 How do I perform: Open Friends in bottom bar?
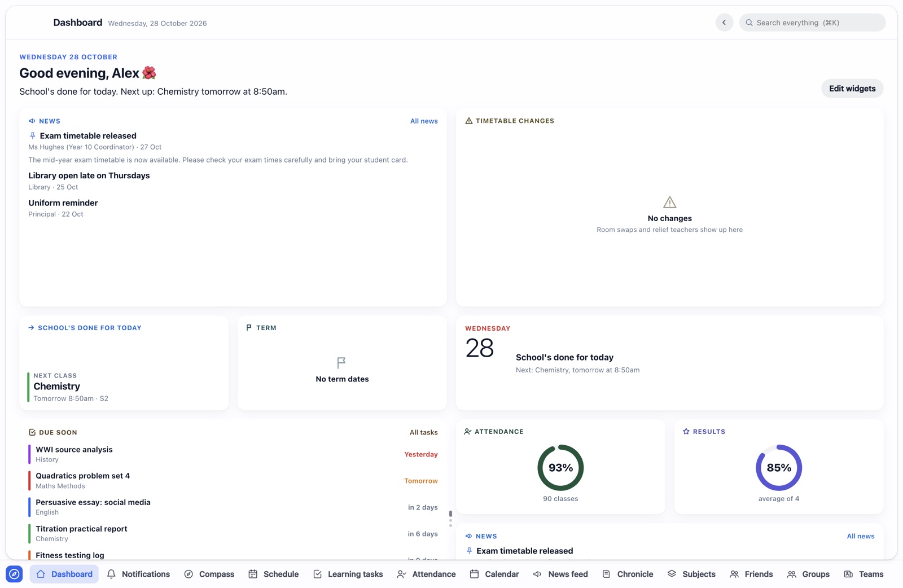click(x=751, y=574)
